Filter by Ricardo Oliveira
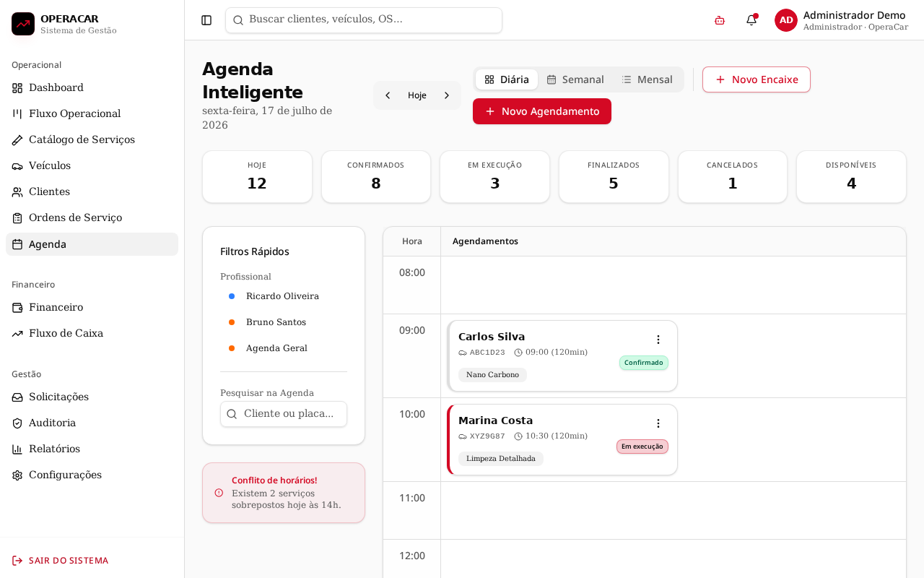 coord(284,296)
